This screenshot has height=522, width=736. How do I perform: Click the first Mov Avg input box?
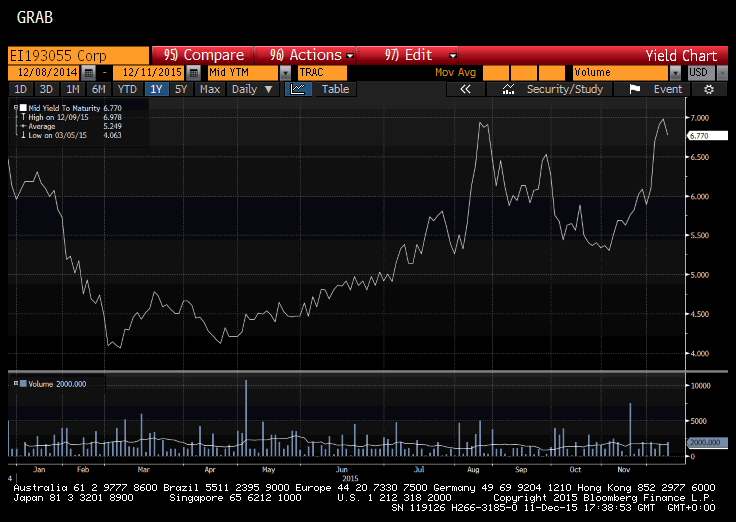click(496, 73)
